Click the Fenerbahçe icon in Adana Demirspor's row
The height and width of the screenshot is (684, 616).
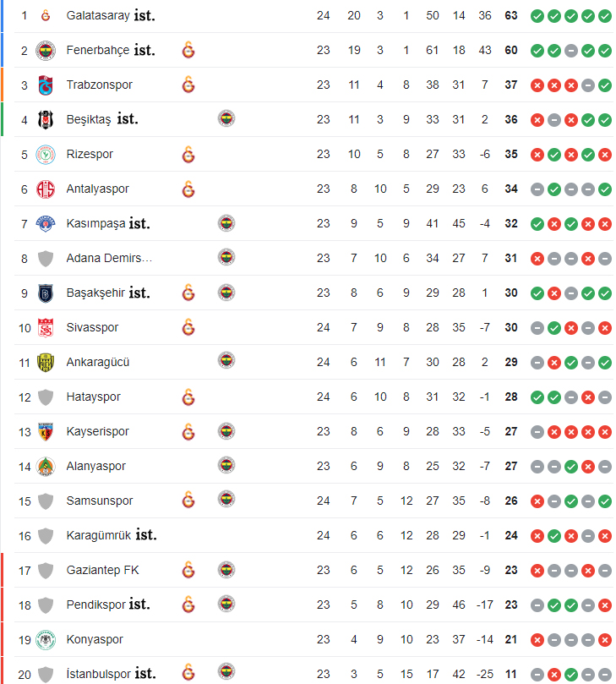(226, 257)
